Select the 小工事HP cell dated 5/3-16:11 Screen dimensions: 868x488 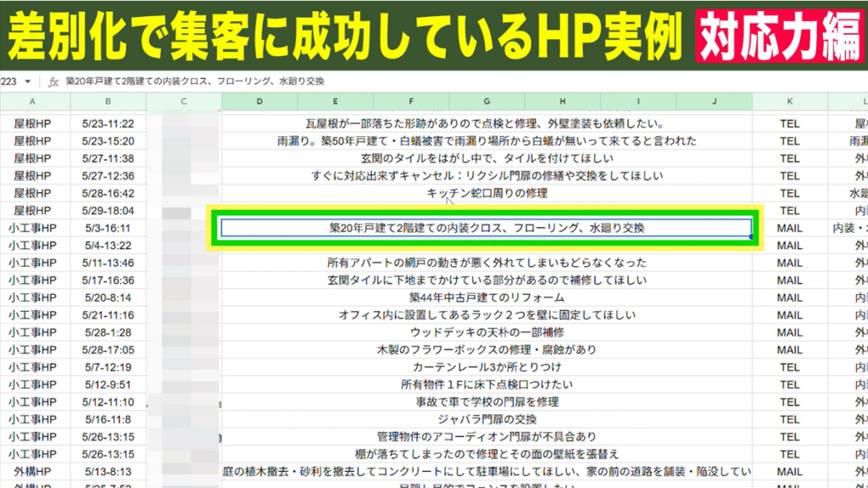coord(32,228)
